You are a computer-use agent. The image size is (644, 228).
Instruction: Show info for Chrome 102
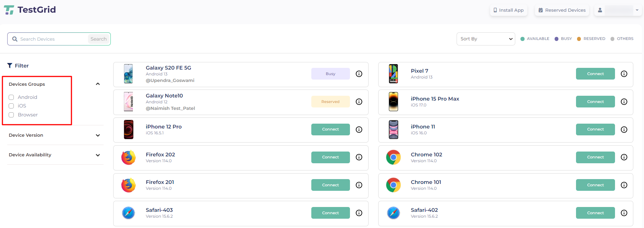(x=624, y=157)
